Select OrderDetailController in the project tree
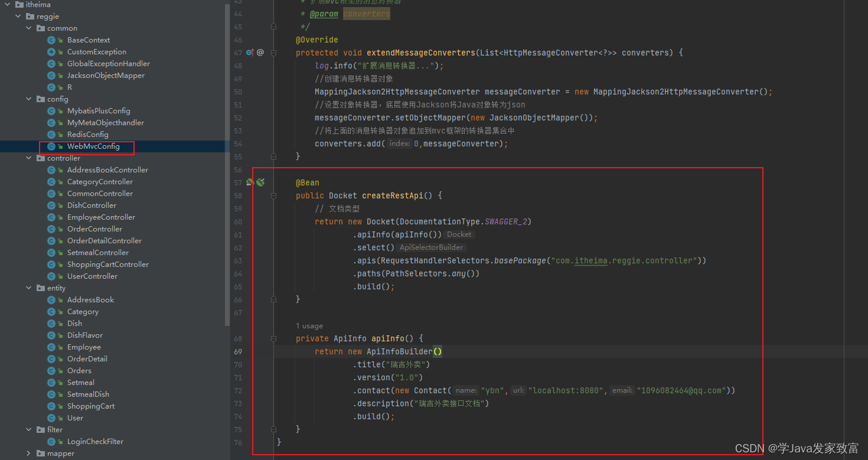The image size is (868, 460). pos(105,241)
